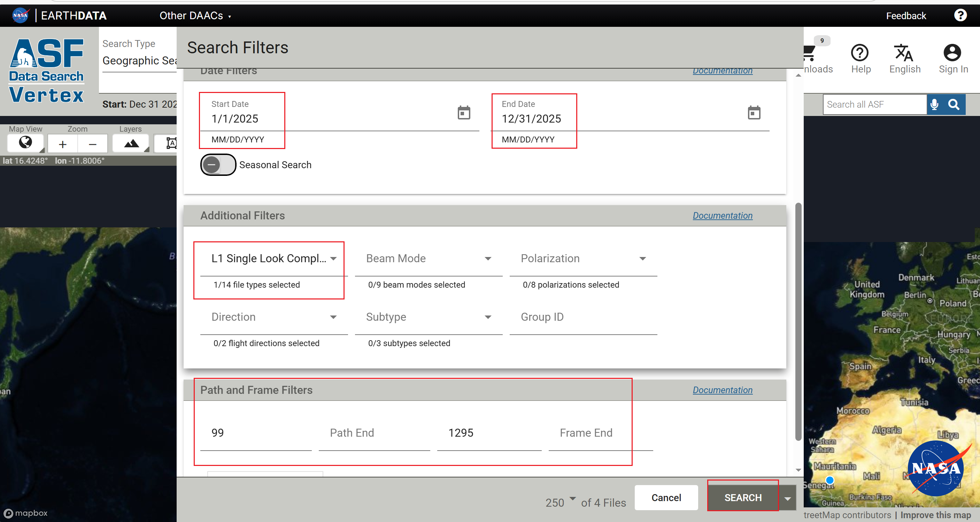Zoom in the map with plus button
The image size is (980, 522).
[63, 144]
